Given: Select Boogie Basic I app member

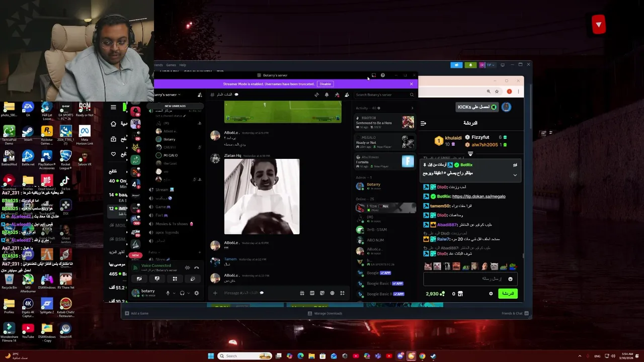Looking at the screenshot, I should point(385,283).
